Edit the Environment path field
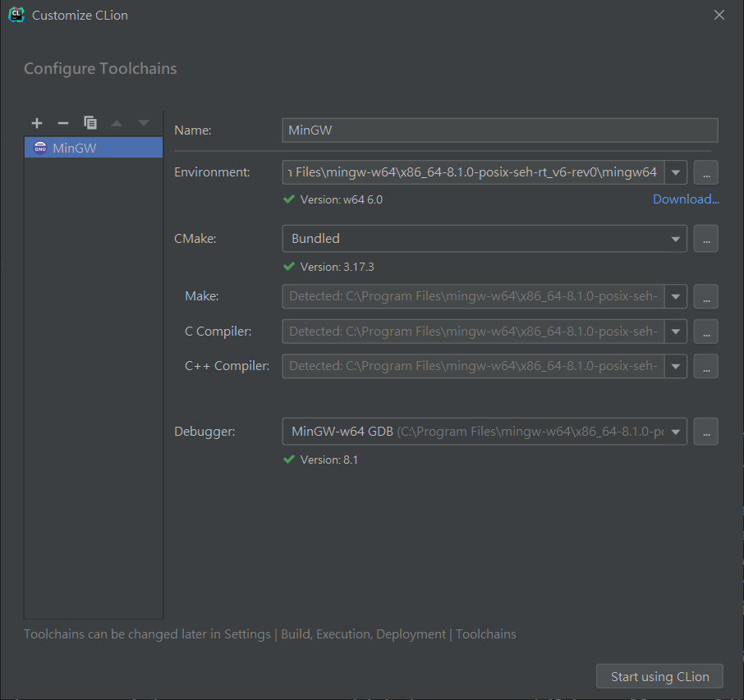The image size is (744, 700). [473, 172]
